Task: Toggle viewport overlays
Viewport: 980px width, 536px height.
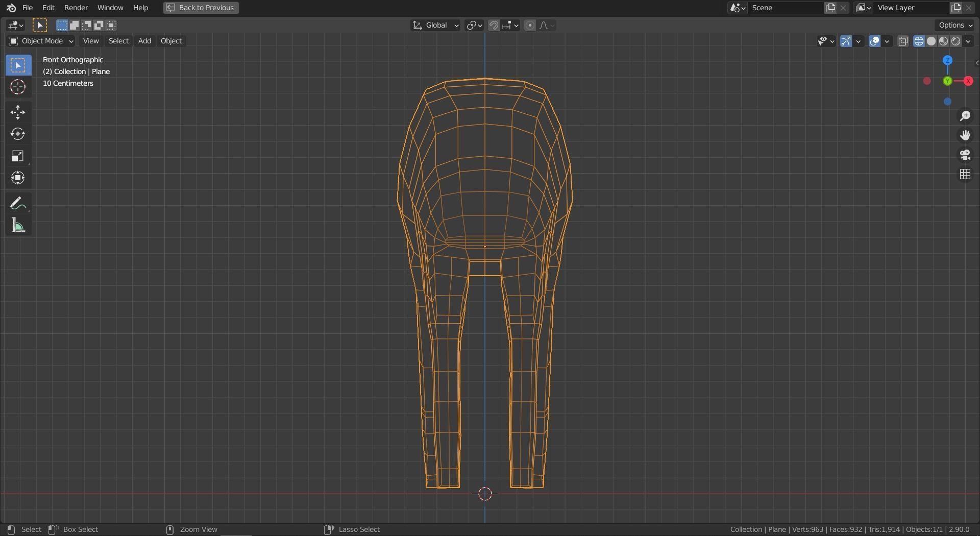Action: click(874, 41)
